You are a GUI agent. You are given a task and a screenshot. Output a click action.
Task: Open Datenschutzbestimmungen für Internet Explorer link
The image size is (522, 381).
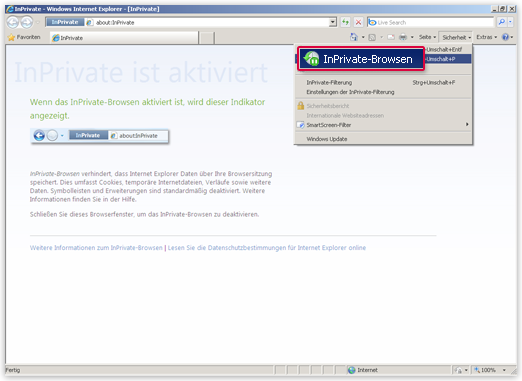point(267,248)
